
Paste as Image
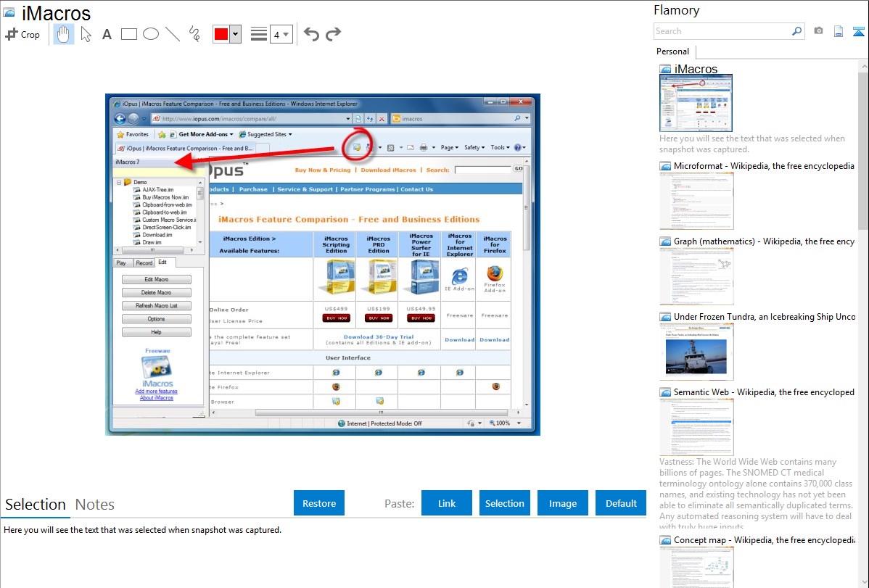(562, 503)
